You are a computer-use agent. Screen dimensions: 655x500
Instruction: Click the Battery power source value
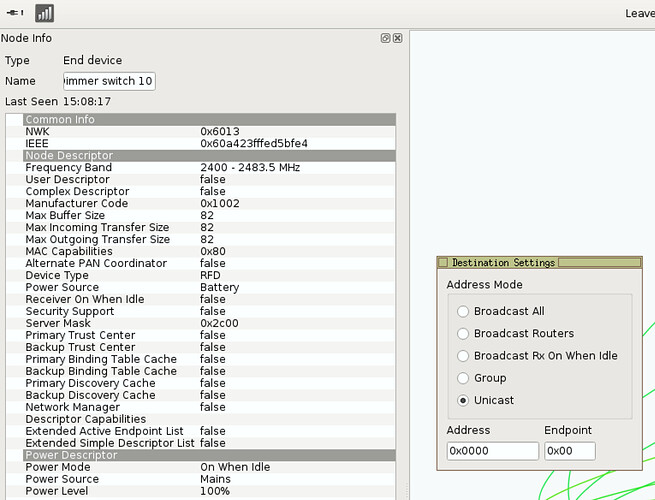tap(219, 287)
